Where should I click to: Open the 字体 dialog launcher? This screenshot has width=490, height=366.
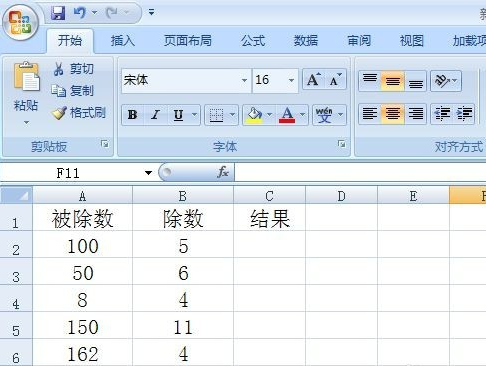342,144
